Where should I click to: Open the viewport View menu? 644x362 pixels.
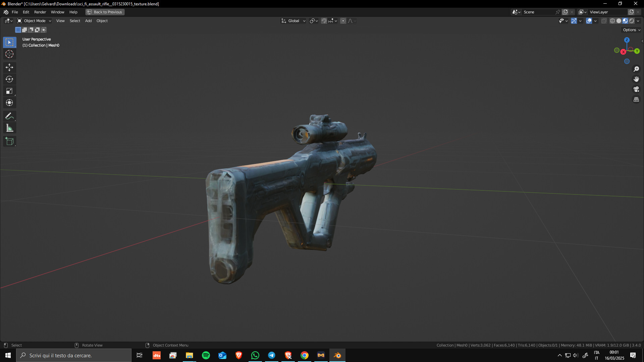pyautogui.click(x=60, y=21)
